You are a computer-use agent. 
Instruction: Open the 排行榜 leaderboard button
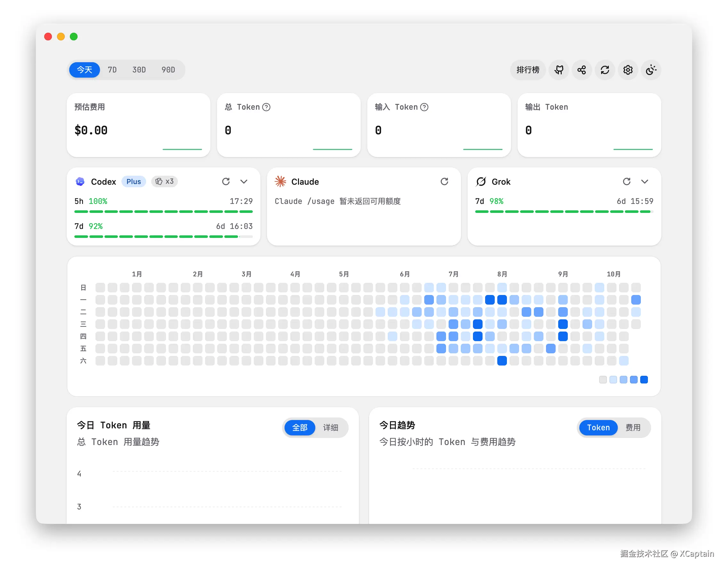(x=527, y=70)
